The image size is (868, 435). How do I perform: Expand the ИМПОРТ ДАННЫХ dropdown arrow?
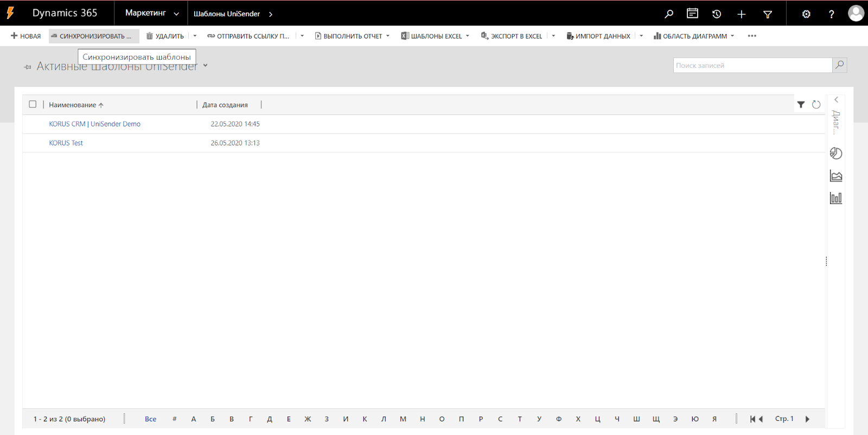pyautogui.click(x=641, y=36)
